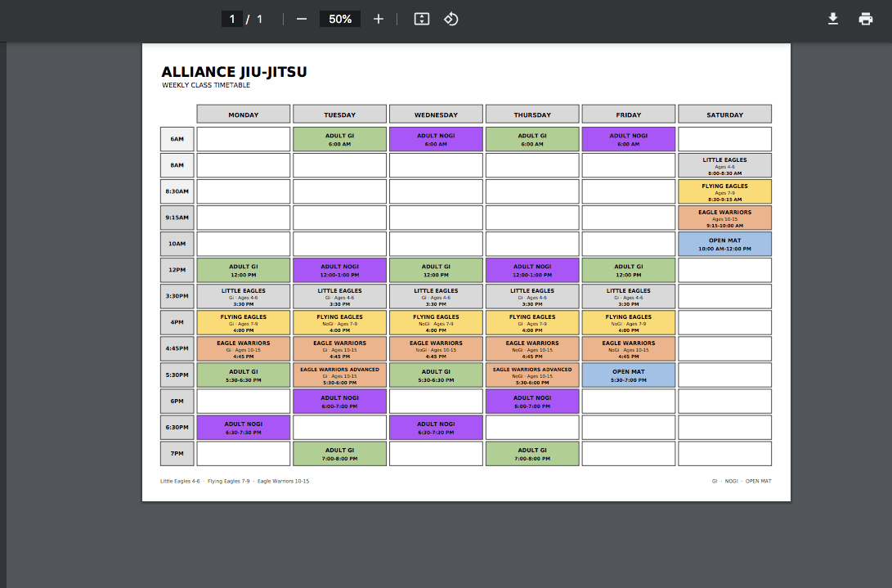Click the Thursday column header
The width and height of the screenshot is (892, 588).
click(x=532, y=114)
